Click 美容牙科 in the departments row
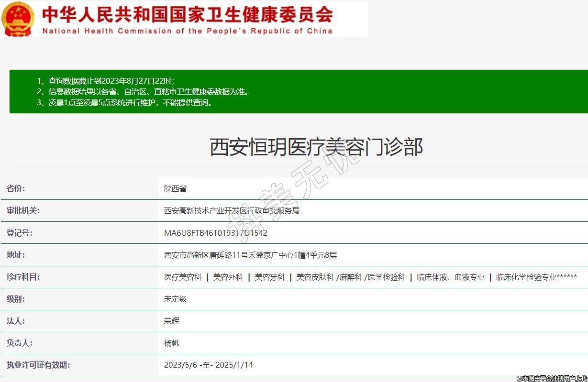The width and height of the screenshot is (588, 382). coord(269,277)
